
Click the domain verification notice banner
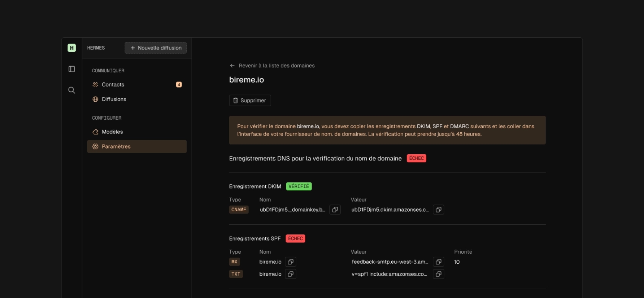(x=387, y=130)
